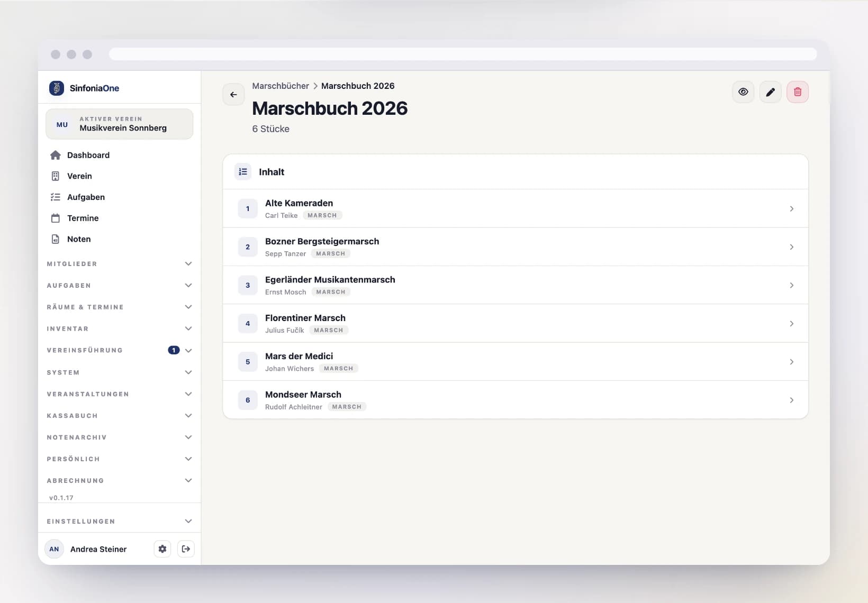Expand the SYSTEM section
The height and width of the screenshot is (603, 868).
pos(119,373)
